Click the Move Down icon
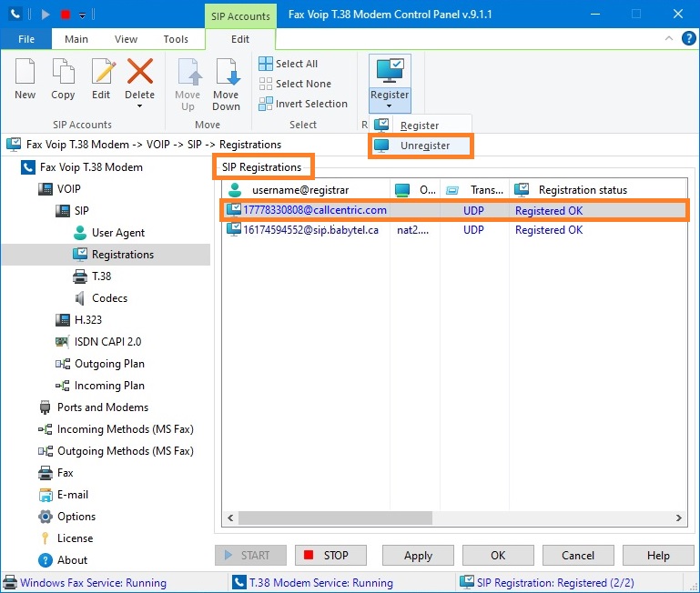This screenshot has height=593, width=700. [x=227, y=71]
